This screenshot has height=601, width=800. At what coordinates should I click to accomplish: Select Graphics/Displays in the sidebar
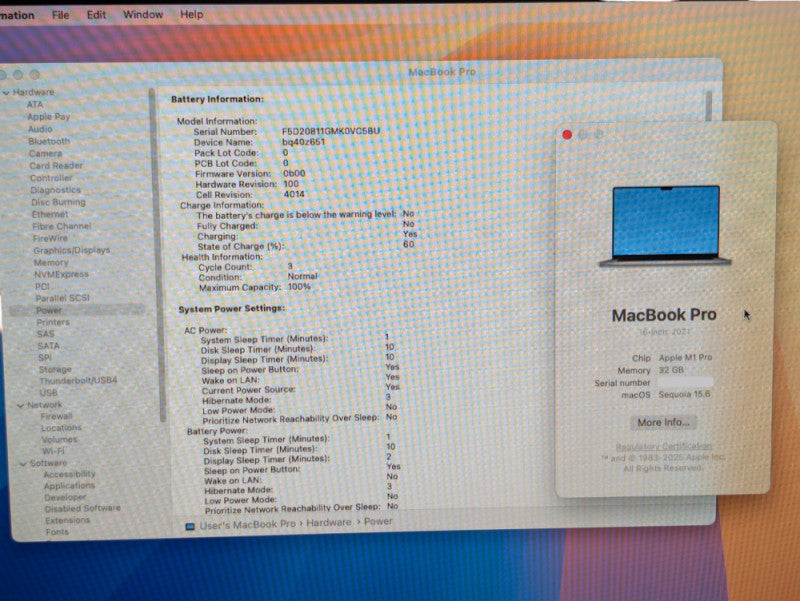[x=72, y=250]
